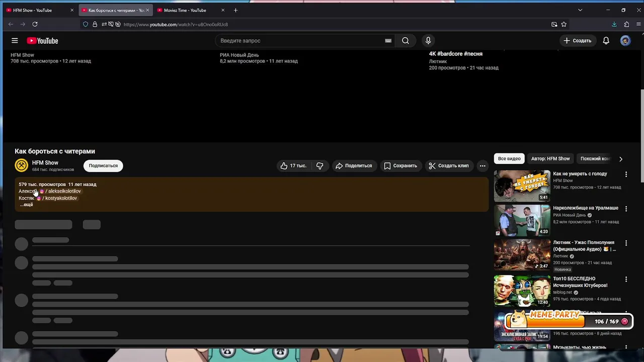644x362 pixels.
Task: Open options for 'Как не умереть с голоду'
Action: [626, 174]
